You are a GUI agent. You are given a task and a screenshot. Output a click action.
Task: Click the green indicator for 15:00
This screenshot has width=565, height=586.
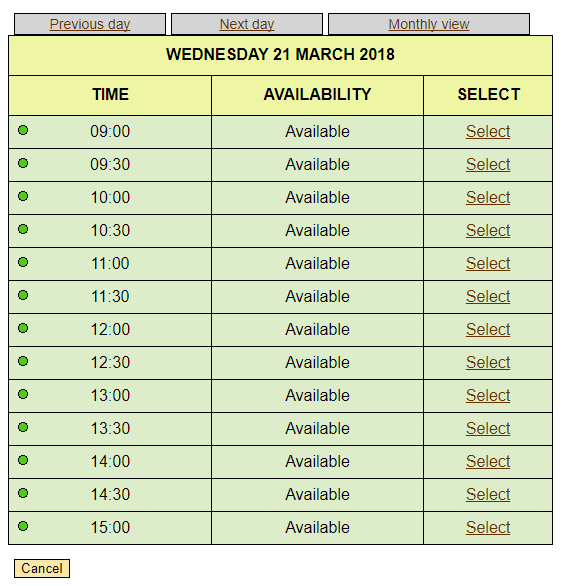click(x=23, y=526)
